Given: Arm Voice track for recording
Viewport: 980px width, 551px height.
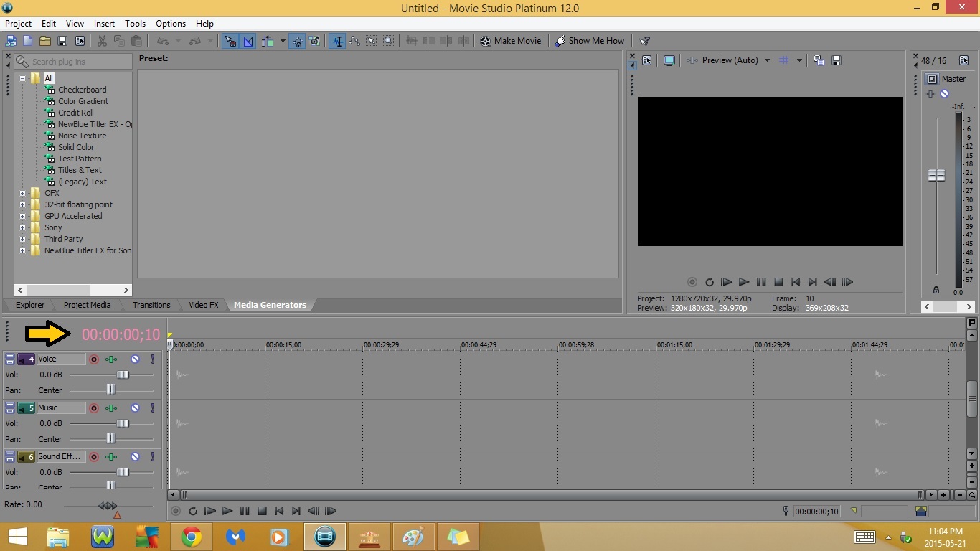Looking at the screenshot, I should coord(94,359).
